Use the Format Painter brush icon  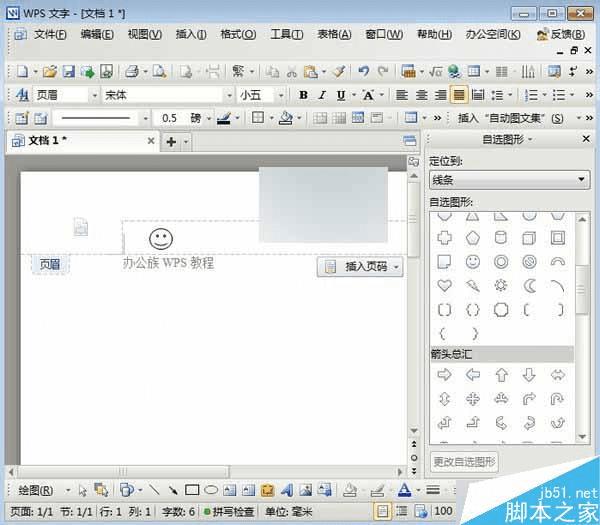(x=339, y=72)
